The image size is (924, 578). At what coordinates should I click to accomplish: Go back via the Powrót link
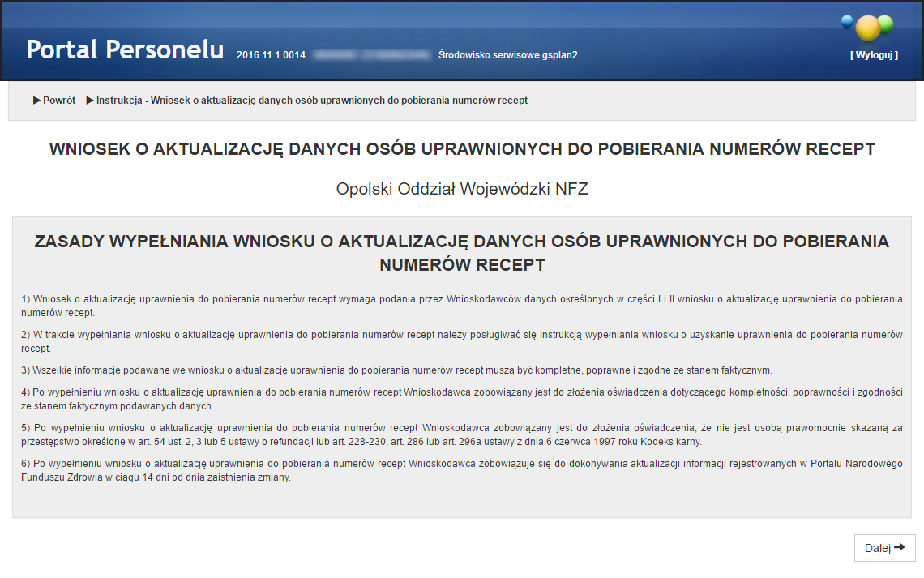58,101
